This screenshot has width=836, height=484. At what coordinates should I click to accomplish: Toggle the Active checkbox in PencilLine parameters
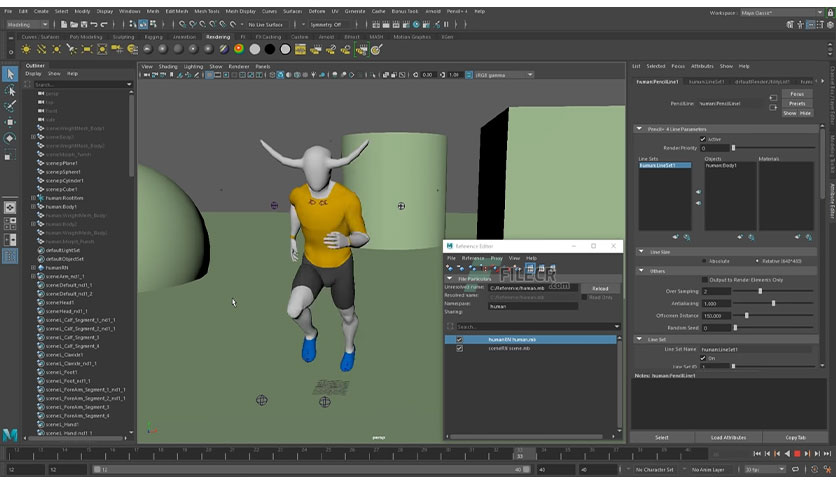[703, 139]
